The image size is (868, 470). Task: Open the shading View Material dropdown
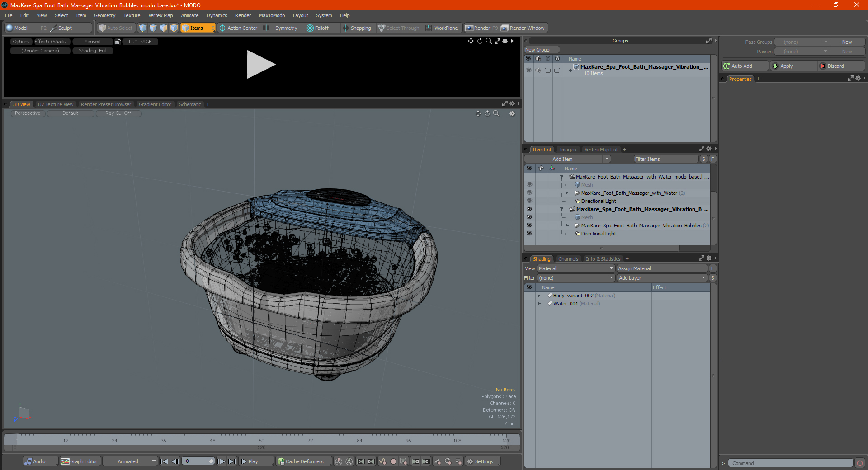click(576, 268)
